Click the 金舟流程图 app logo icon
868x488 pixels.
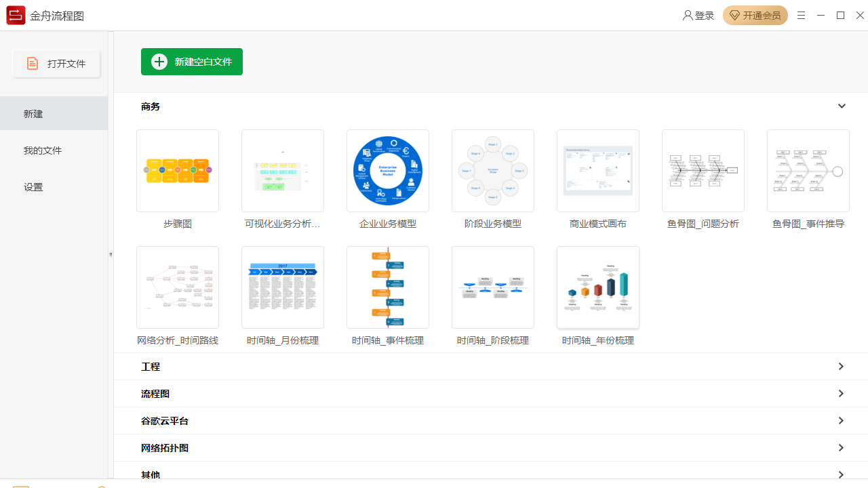(16, 16)
